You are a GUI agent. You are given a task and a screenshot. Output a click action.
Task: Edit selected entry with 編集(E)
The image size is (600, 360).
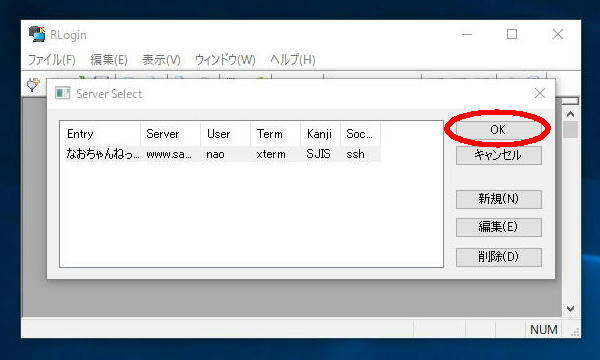[x=499, y=227]
